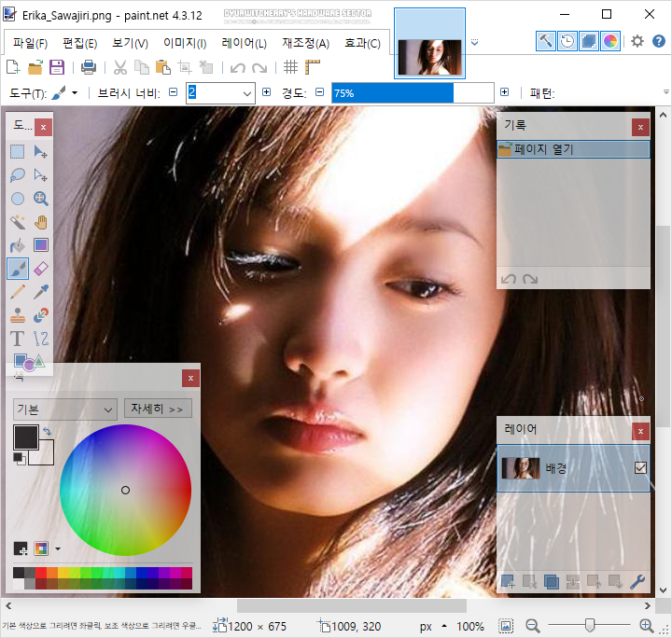Select the Line/Curve tool
Screen dimensions: 672x638
pyautogui.click(x=41, y=339)
